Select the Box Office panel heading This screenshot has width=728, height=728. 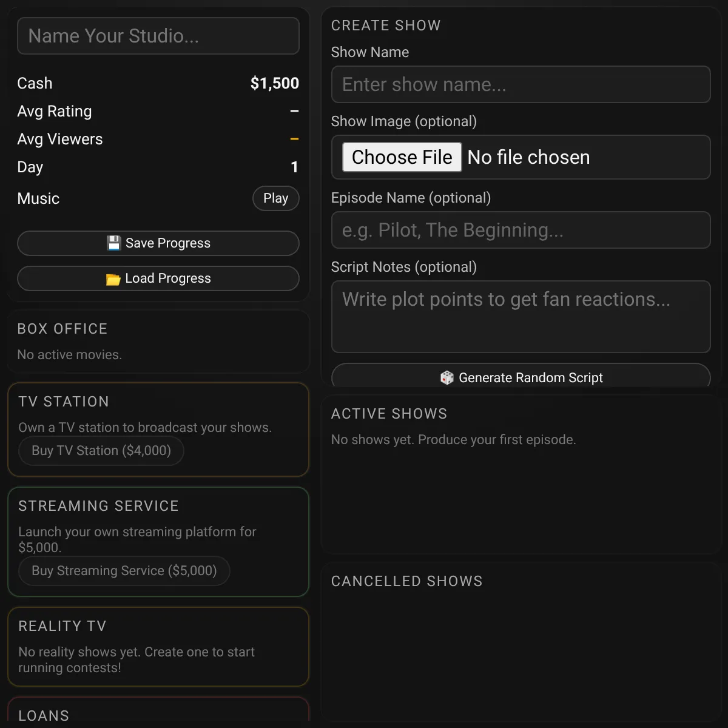click(x=62, y=329)
